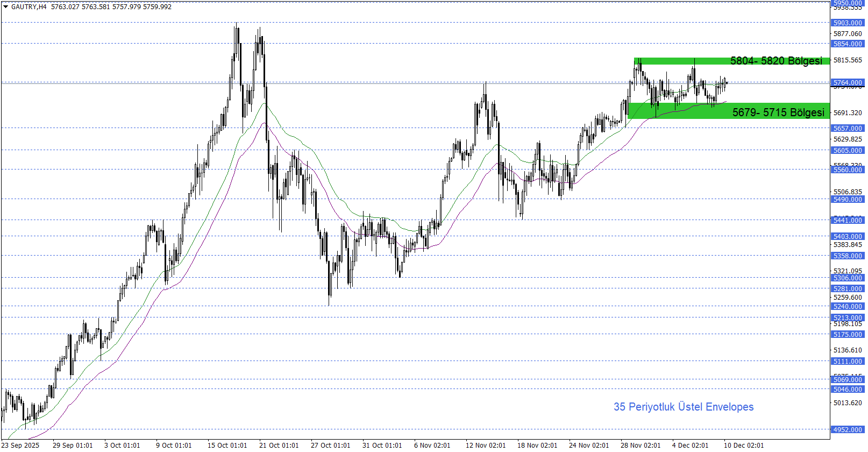Click the 4952.000 price level label
The image size is (868, 452).
[848, 429]
